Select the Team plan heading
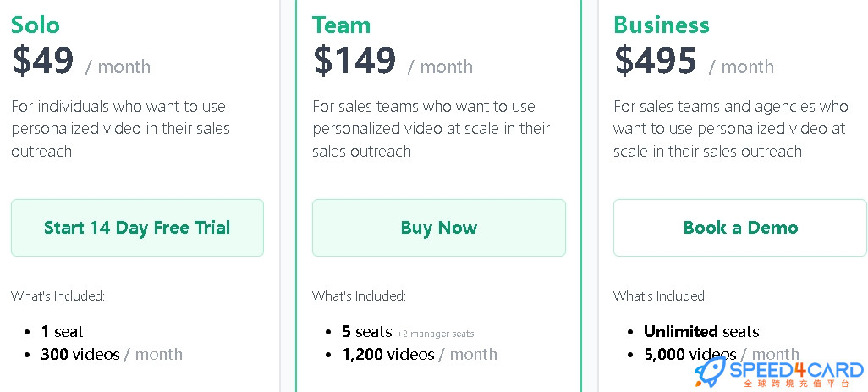Screen dimensions: 868x392 click(x=341, y=25)
